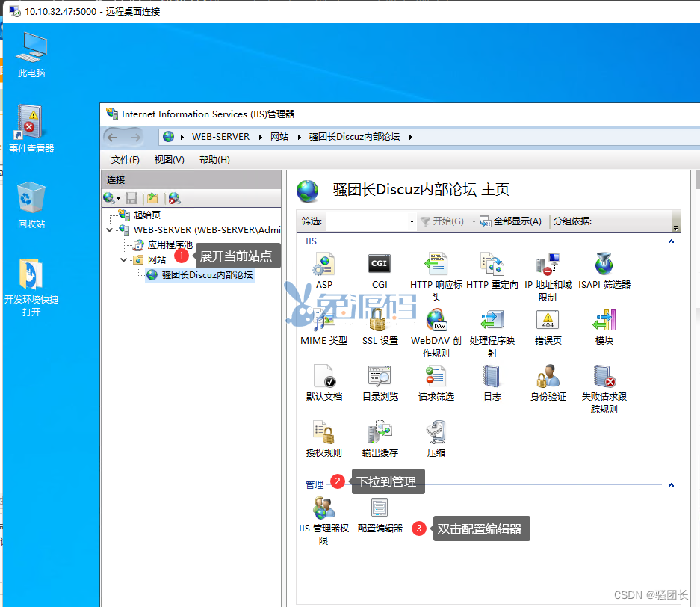Open the 筛选 dropdown arrow

coord(412,221)
